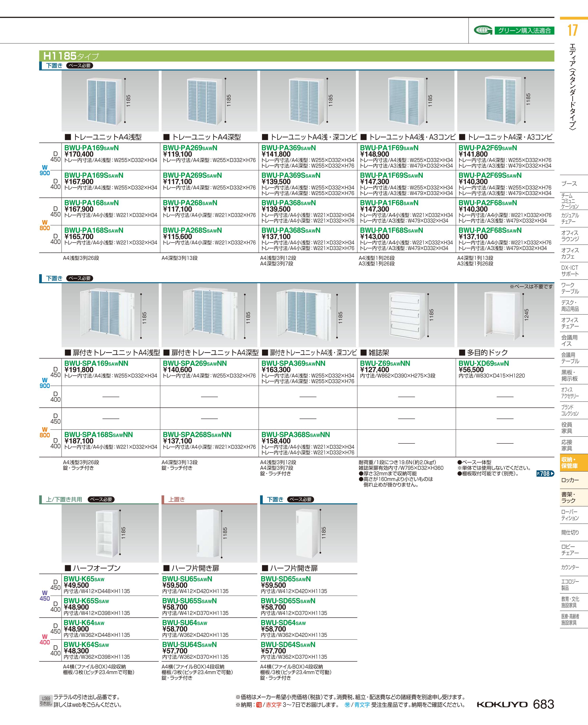This screenshot has width=588, height=725.
Task: Click model number BWU-SD65SAWN
Action: 285,579
